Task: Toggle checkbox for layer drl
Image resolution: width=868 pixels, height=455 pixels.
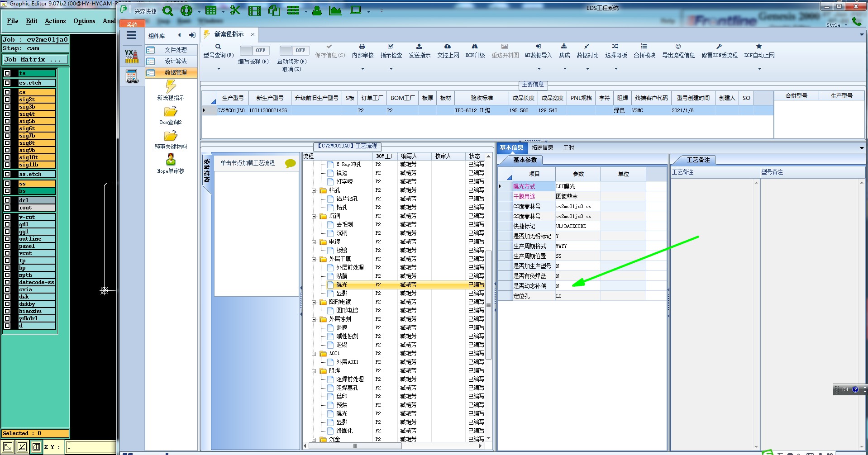Action: (8, 200)
